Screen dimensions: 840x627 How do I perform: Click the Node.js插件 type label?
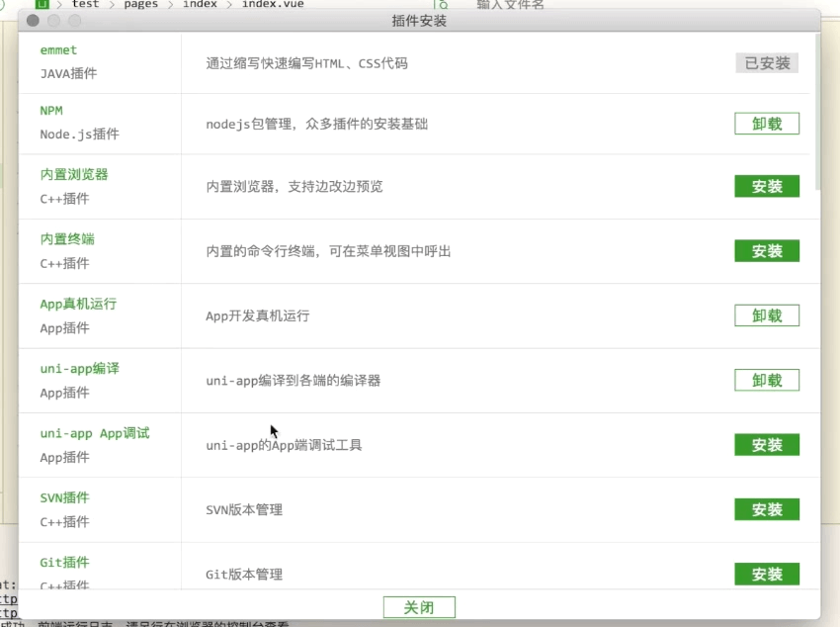click(x=80, y=134)
